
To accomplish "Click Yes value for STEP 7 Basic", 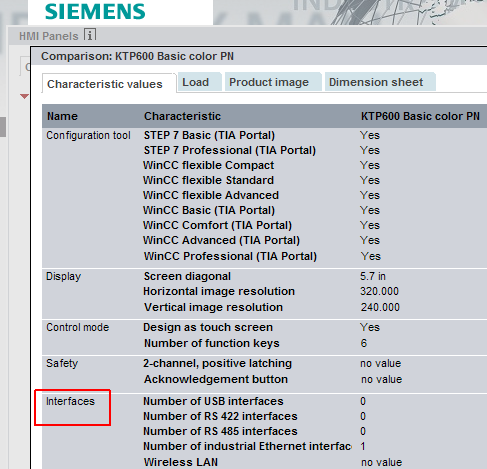I will click(370, 135).
